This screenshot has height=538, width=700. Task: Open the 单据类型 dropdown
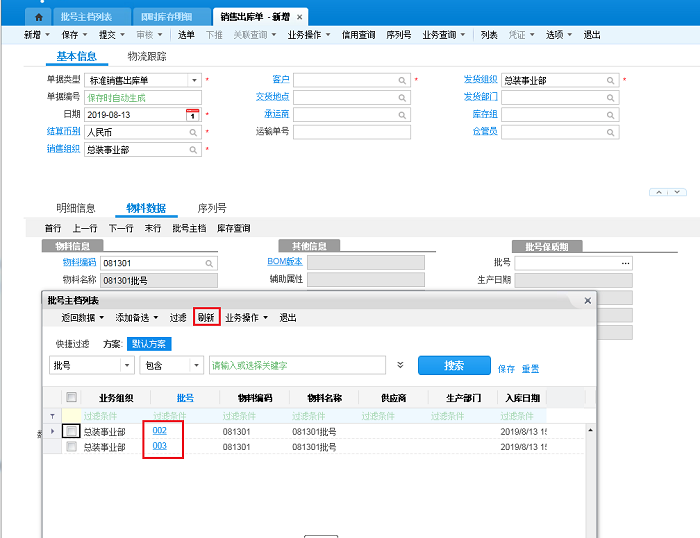pos(194,80)
